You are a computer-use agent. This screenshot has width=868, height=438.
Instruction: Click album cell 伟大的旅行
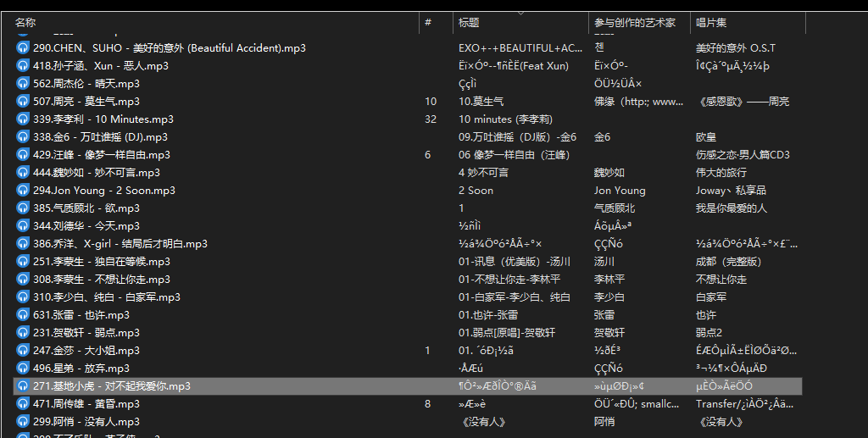coord(721,173)
